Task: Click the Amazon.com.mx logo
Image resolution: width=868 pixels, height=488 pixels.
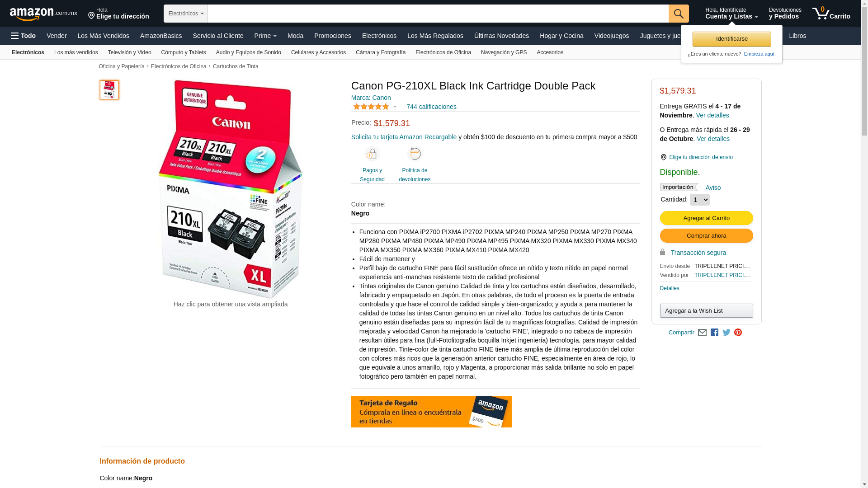Action: [43, 14]
